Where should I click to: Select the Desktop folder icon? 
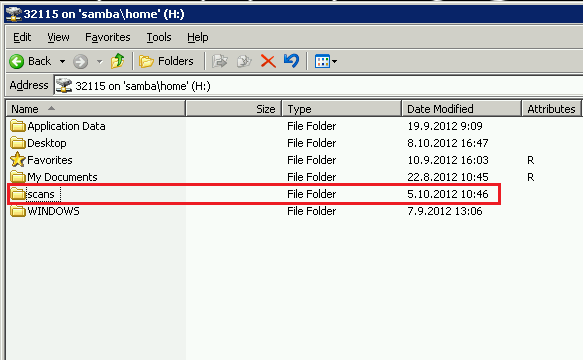(x=17, y=143)
